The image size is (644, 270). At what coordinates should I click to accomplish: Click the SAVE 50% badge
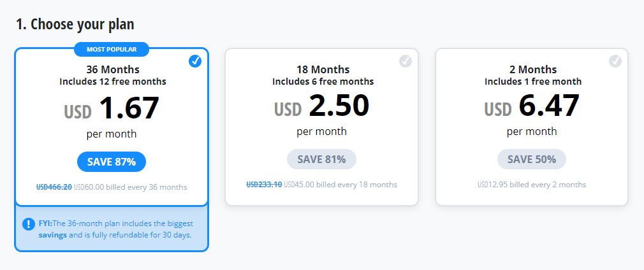532,159
